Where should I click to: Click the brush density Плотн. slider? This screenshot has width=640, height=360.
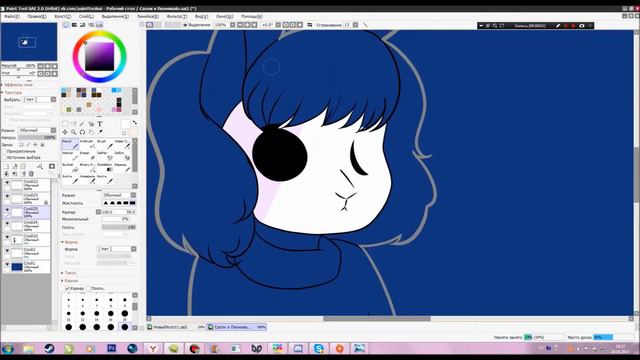point(119,227)
